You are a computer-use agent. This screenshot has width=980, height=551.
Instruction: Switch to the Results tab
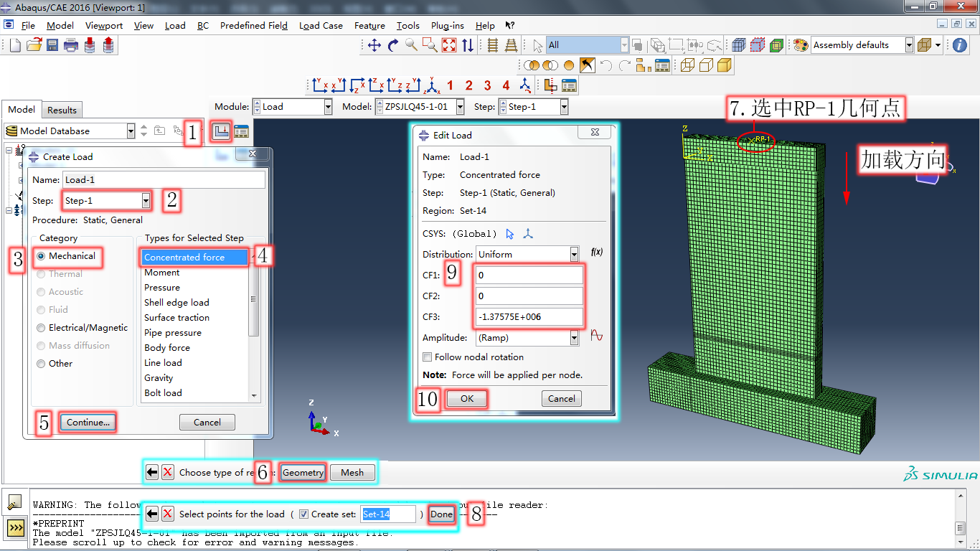pos(62,110)
